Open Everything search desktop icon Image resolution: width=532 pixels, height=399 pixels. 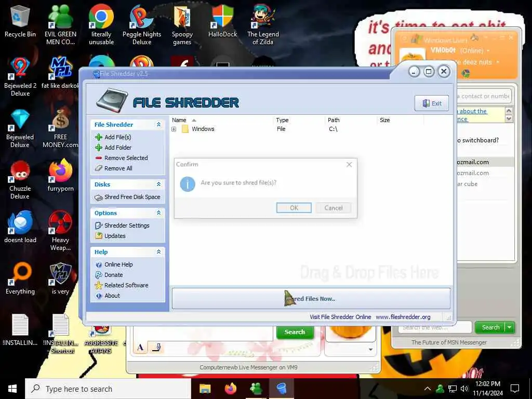(x=20, y=279)
